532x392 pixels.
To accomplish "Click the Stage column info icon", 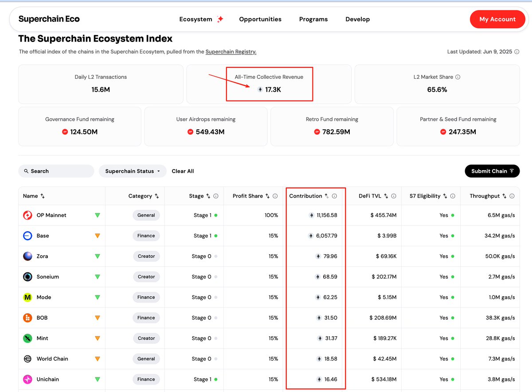I will click(216, 196).
